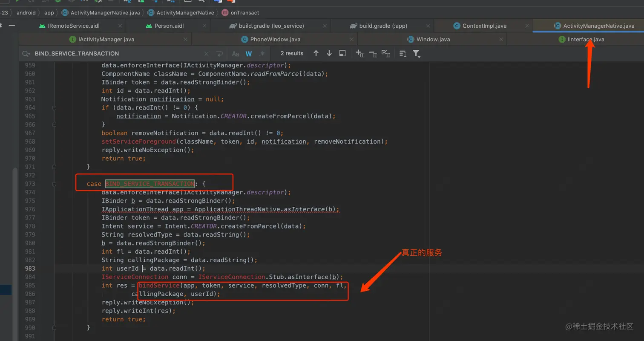Click line number 973 in the gutter
644x341 pixels.
(30, 184)
